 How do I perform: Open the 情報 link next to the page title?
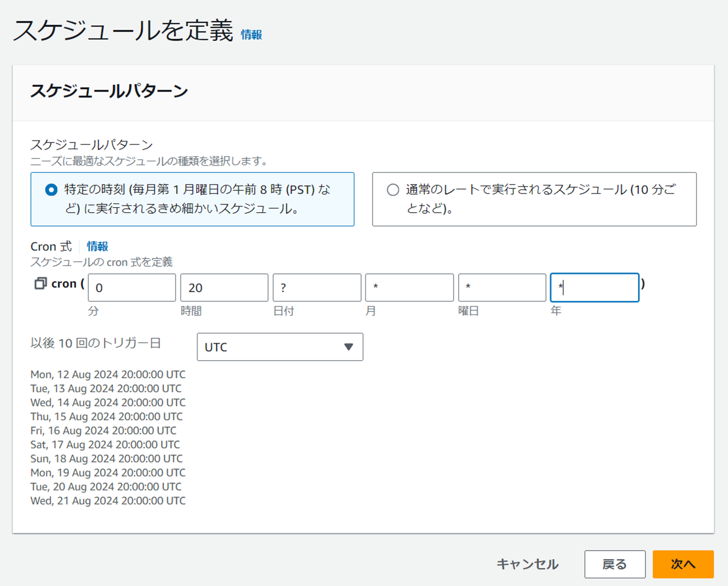click(251, 35)
